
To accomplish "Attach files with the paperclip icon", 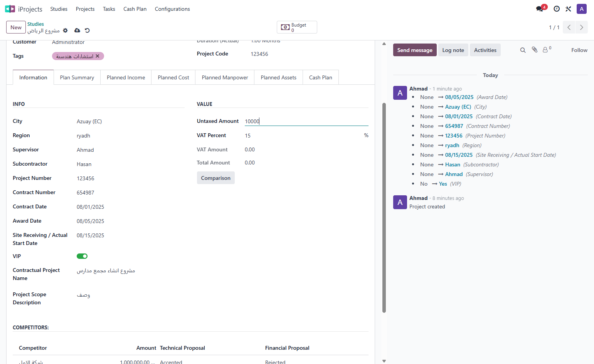I will tap(535, 50).
